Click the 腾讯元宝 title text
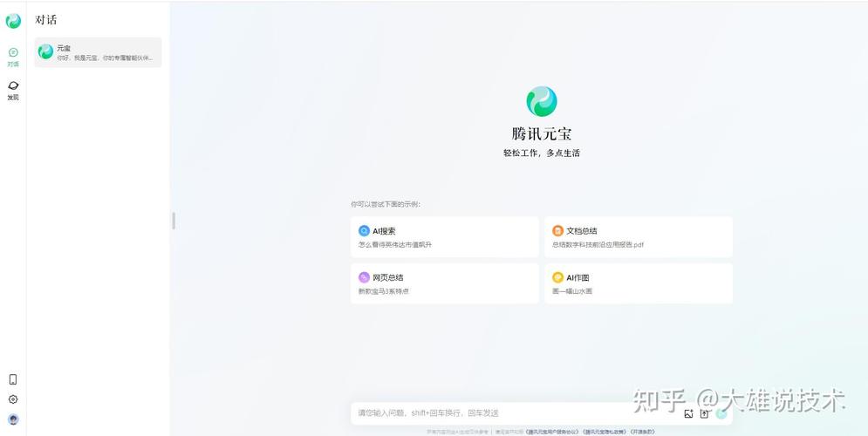868x436 pixels. pos(542,134)
